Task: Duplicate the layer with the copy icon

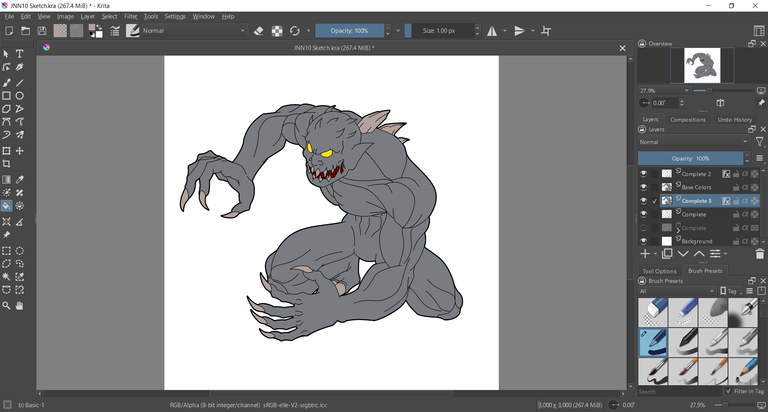Action: click(x=666, y=254)
